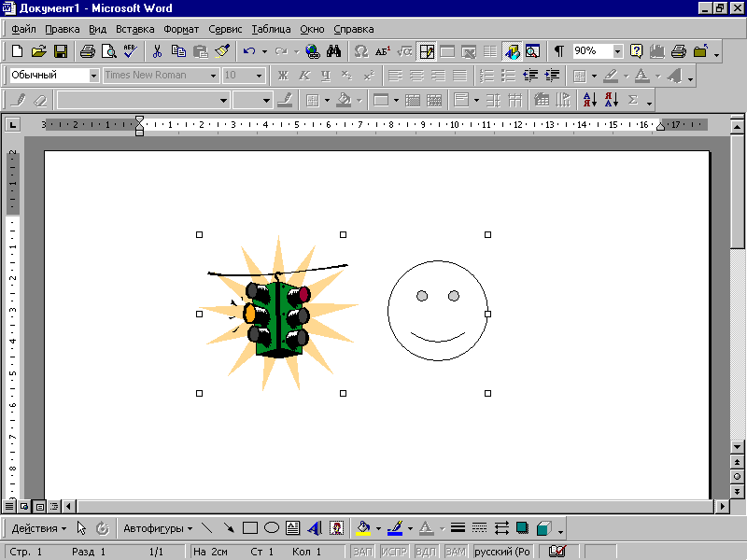
Task: Insert clip art picture from drawing toolbar
Action: pyautogui.click(x=337, y=527)
